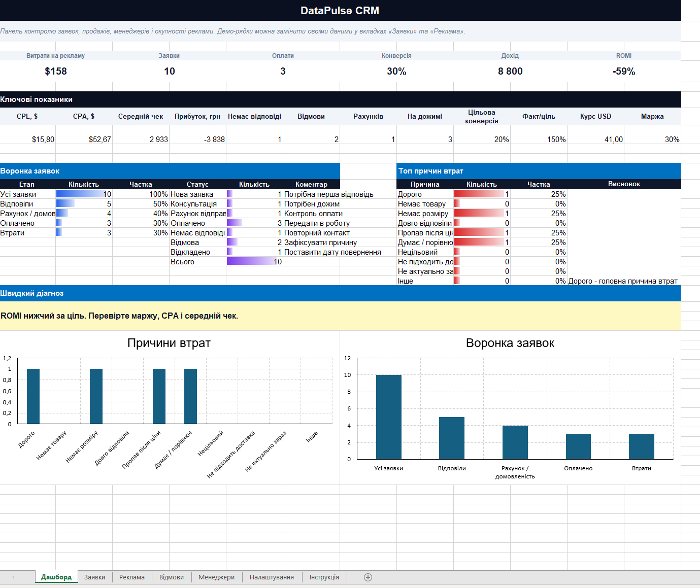
Task: Select the 'Дохід' value 8 800
Action: click(x=510, y=72)
